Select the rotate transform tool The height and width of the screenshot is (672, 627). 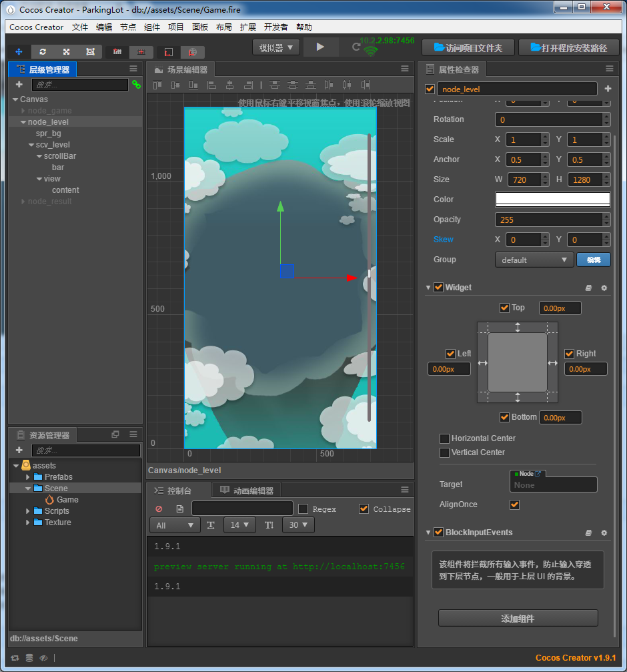(x=43, y=52)
